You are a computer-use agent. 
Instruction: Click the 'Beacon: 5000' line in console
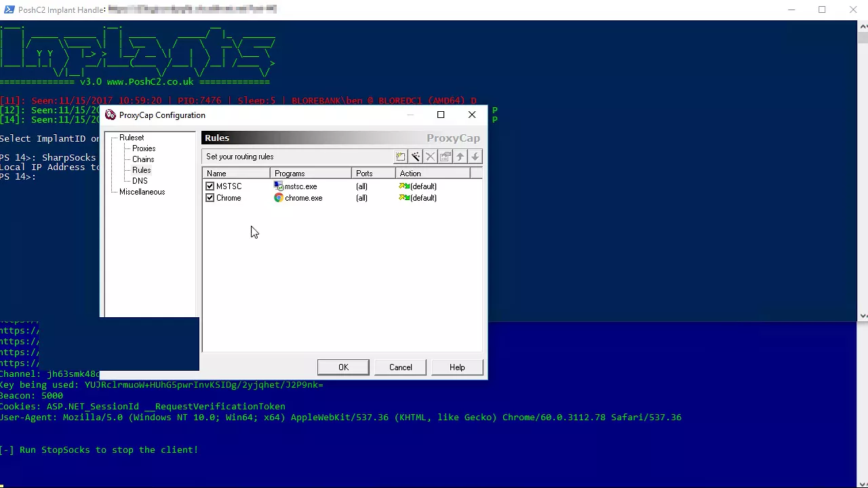pos(31,396)
